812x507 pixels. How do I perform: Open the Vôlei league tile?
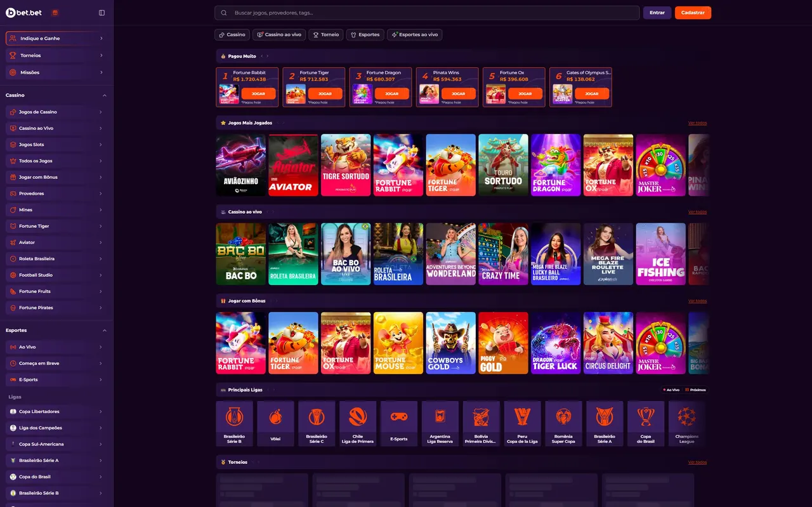(x=275, y=424)
